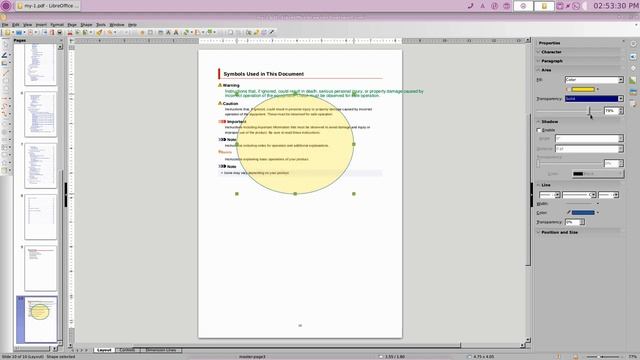This screenshot has width=640, height=360.
Task: Open the line end arrowhead dropdown
Action: [608, 195]
